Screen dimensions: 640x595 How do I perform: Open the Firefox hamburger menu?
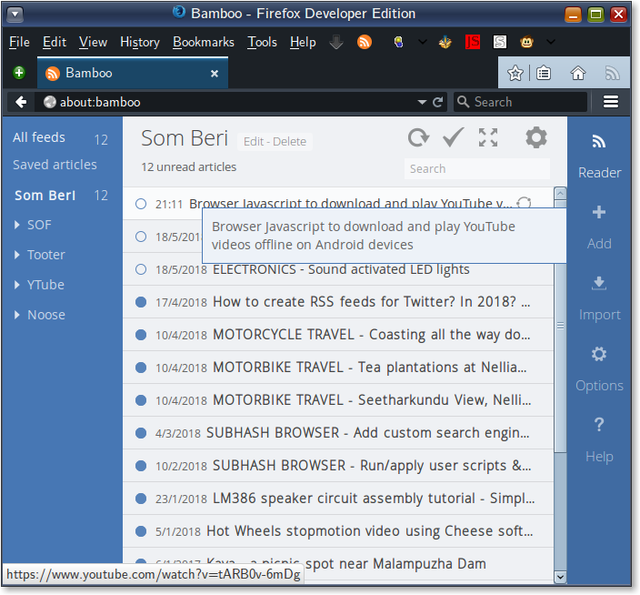pyautogui.click(x=611, y=102)
